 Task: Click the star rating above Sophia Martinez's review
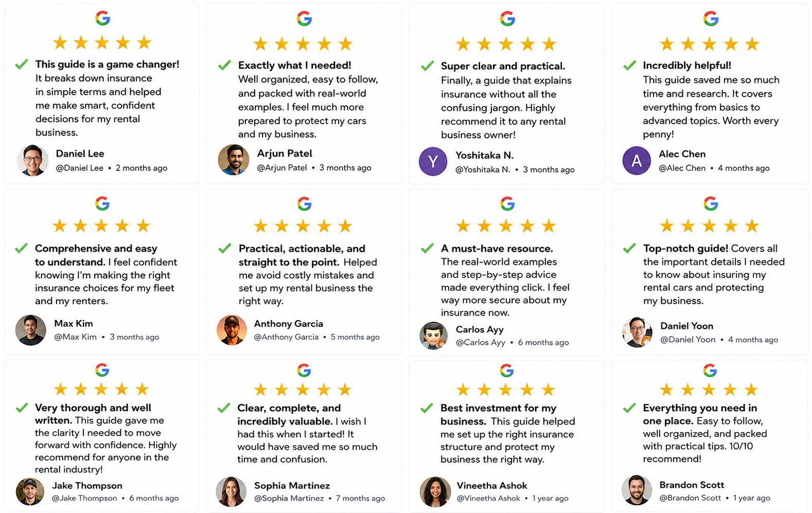coord(303,390)
